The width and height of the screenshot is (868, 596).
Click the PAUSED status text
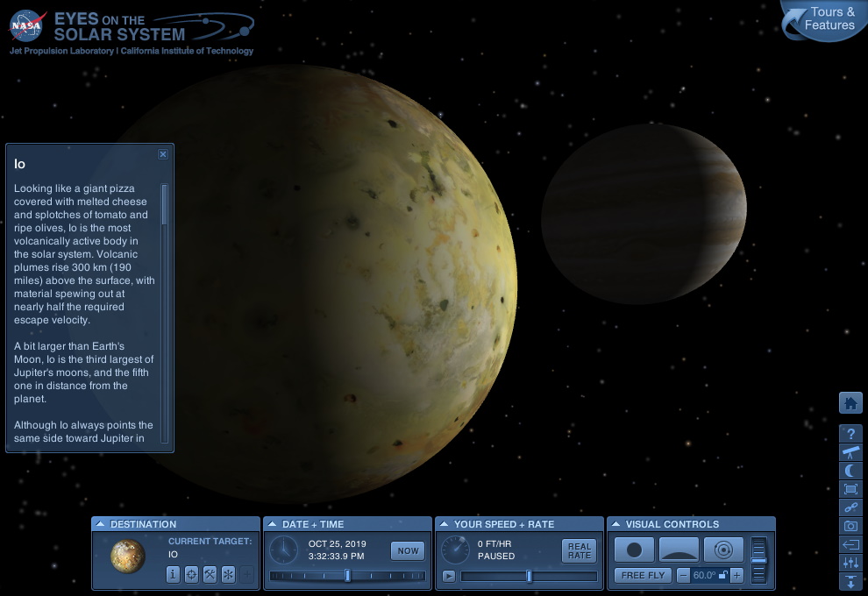click(496, 557)
